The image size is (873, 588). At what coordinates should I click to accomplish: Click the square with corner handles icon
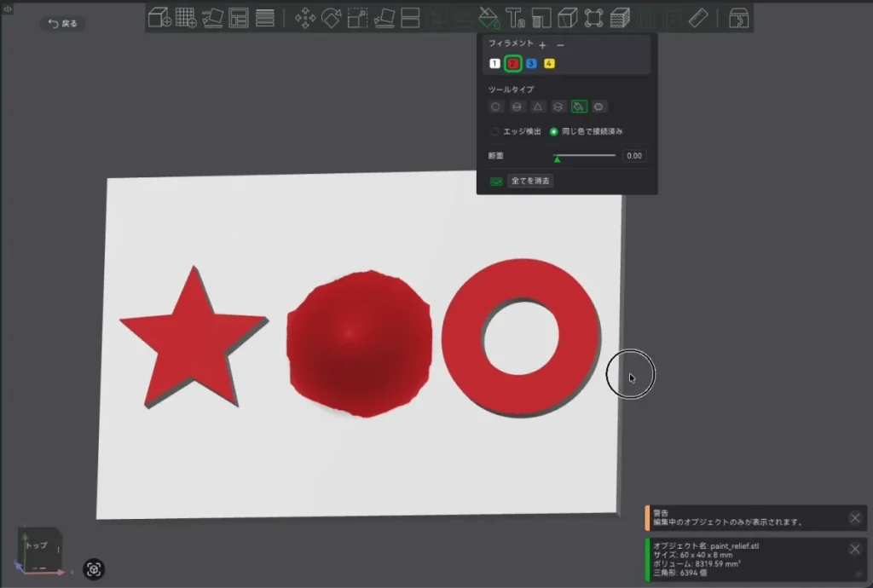click(x=593, y=18)
